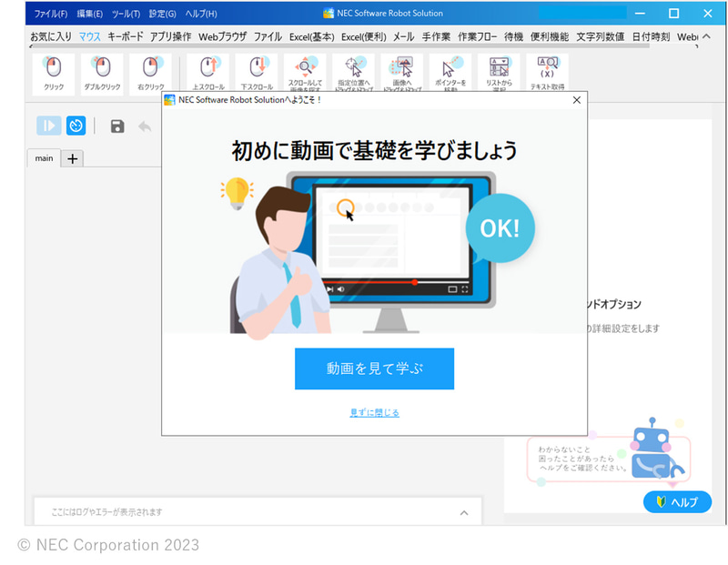Viewport: 728px width, 565px height.
Task: Click the 見ずに閉じる link
Action: pos(374,412)
